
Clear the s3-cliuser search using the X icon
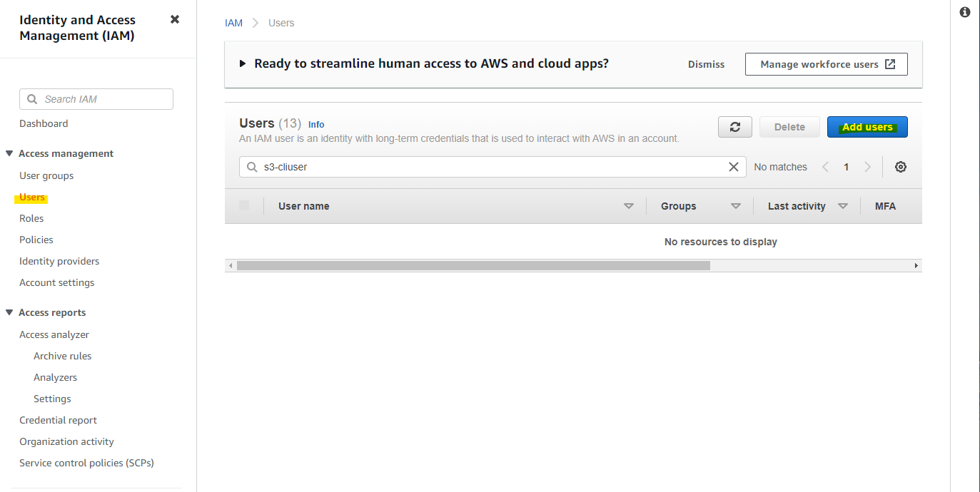733,166
